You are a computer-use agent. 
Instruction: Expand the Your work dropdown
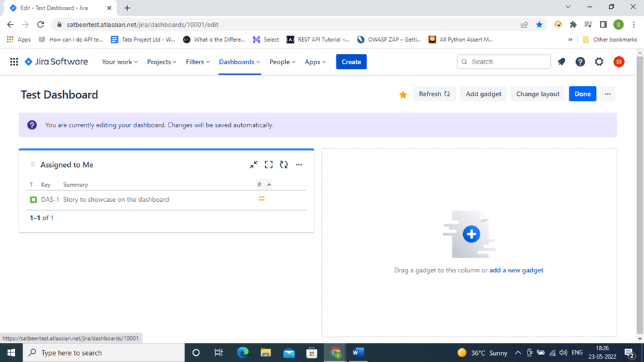pyautogui.click(x=120, y=62)
